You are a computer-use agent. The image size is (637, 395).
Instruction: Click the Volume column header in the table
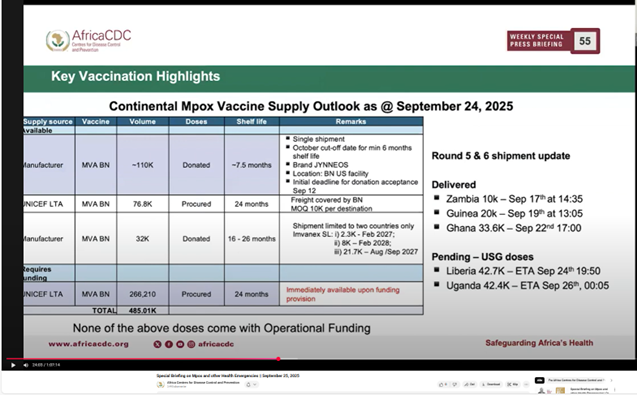pyautogui.click(x=143, y=121)
